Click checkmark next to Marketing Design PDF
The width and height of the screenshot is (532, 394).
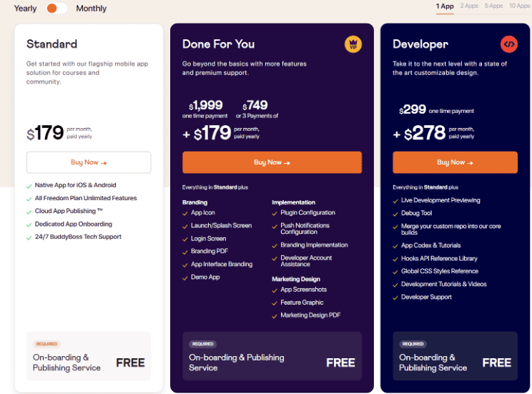coord(275,315)
